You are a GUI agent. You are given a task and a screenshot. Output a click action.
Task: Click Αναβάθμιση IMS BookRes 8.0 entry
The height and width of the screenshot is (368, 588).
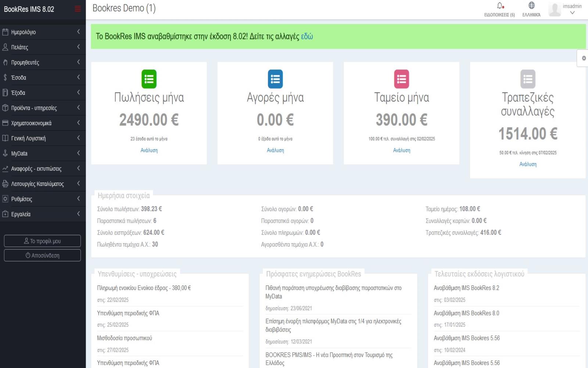click(466, 313)
